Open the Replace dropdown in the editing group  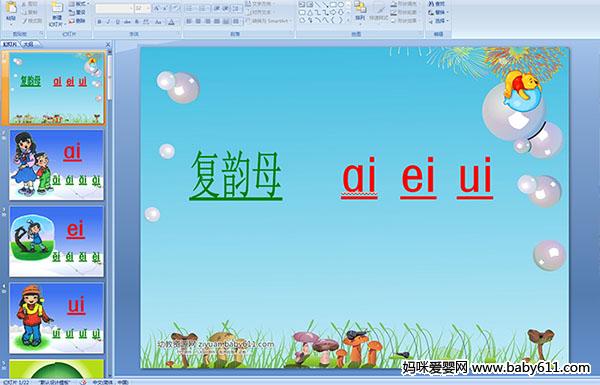click(x=439, y=12)
